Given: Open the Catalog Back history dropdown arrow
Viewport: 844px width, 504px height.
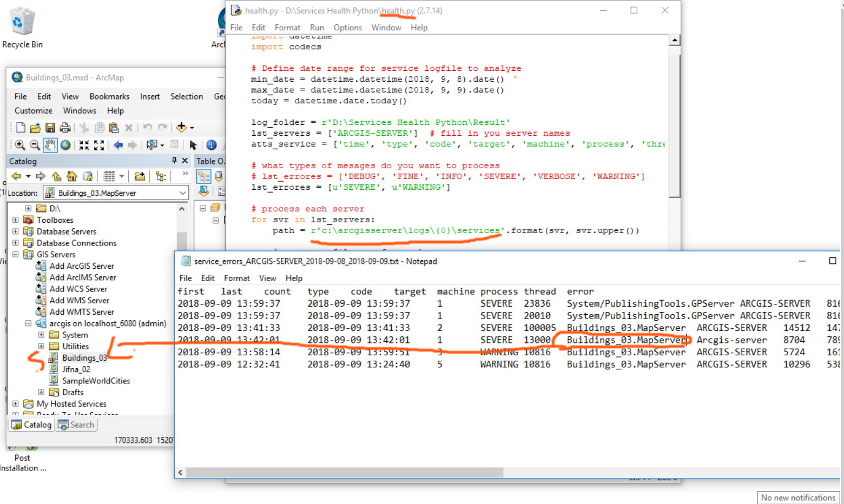Looking at the screenshot, I should [x=28, y=176].
